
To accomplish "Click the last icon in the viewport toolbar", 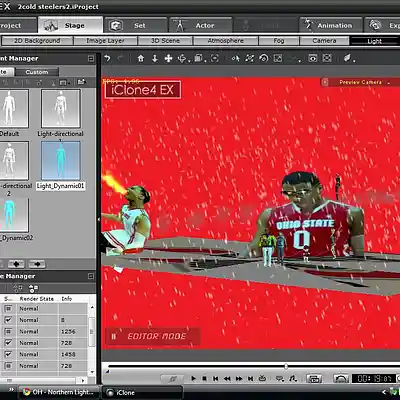I will tap(347, 59).
